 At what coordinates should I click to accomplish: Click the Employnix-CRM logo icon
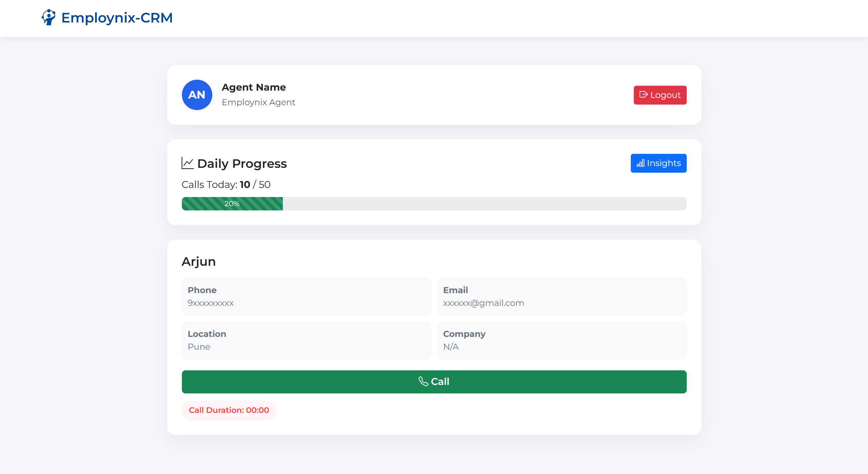pyautogui.click(x=49, y=17)
